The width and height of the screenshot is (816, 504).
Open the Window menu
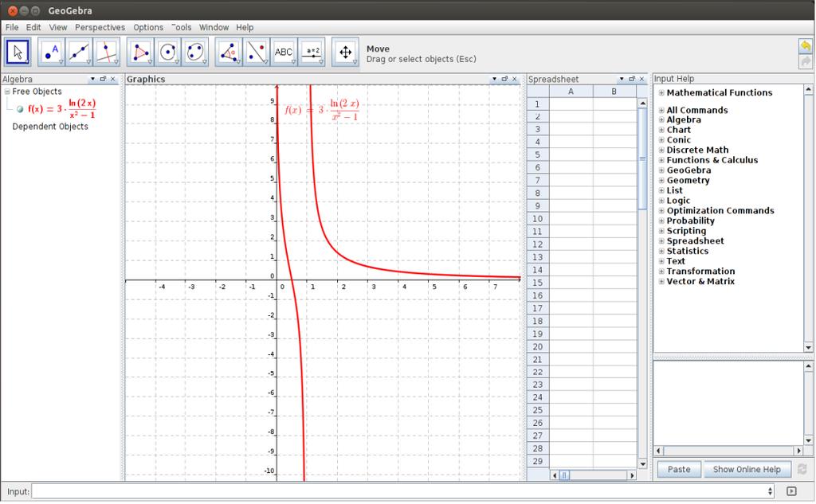(214, 28)
